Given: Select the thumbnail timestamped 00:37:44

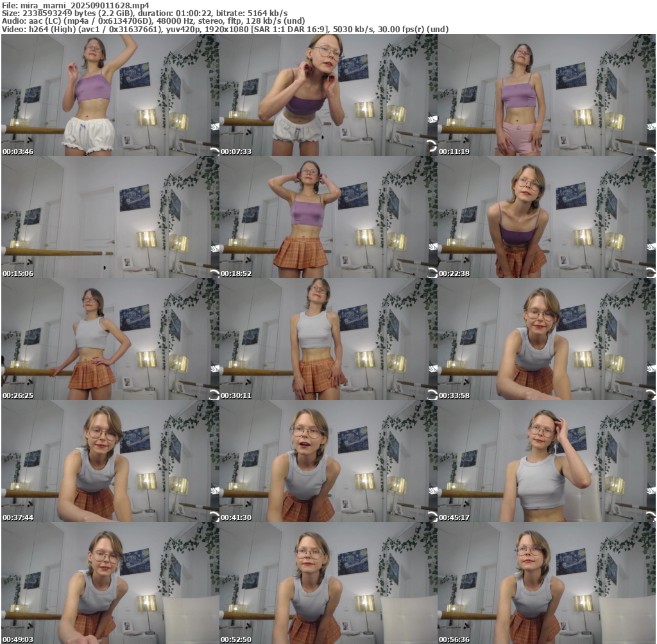Looking at the screenshot, I should (110, 461).
